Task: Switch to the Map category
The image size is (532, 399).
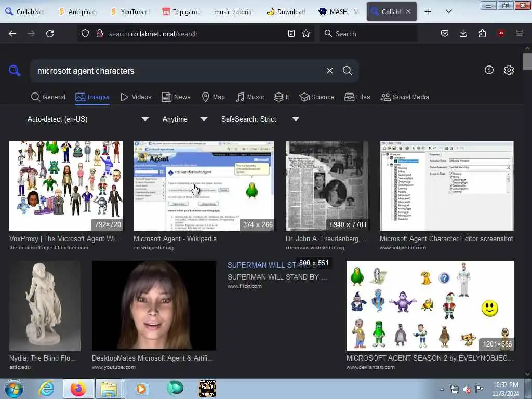Action: [x=213, y=97]
